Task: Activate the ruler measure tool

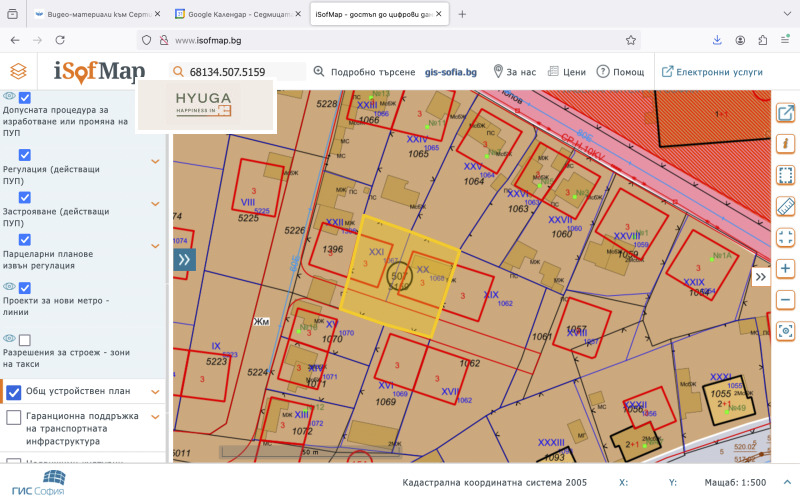Action: coord(786,206)
